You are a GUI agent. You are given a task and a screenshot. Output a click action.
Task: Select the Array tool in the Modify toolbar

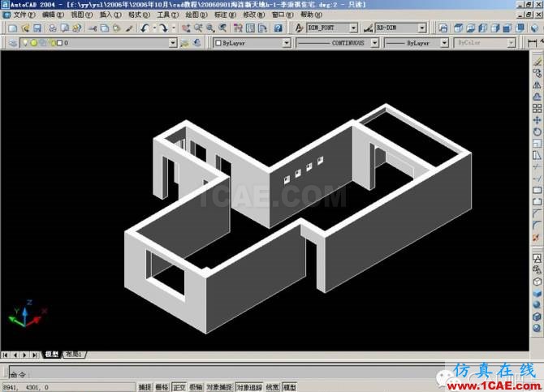(537, 108)
